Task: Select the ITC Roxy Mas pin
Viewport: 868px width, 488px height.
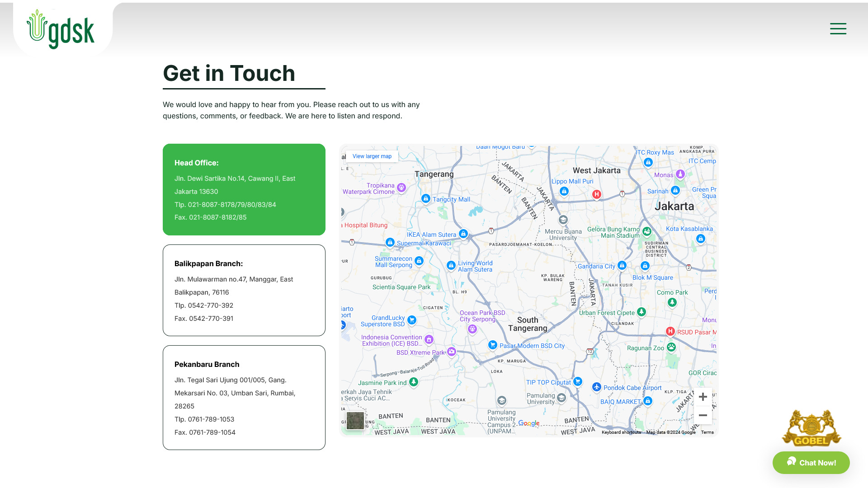Action: tap(648, 162)
